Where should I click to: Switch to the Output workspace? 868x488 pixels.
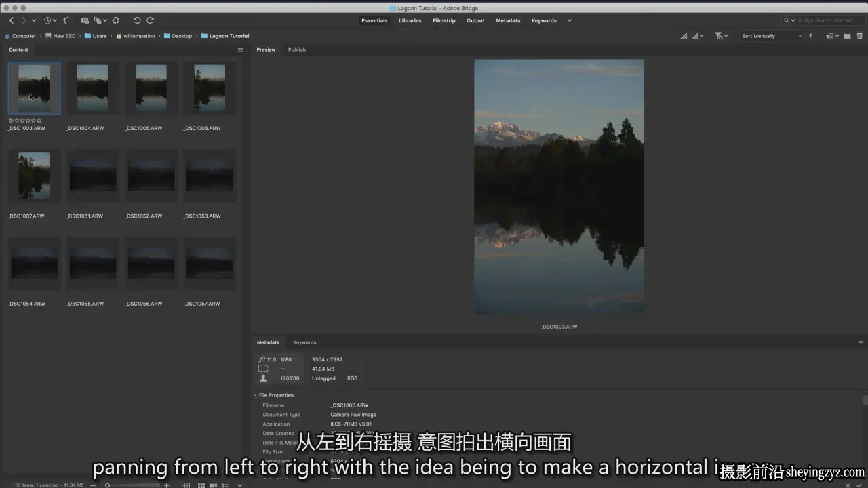[x=475, y=21]
